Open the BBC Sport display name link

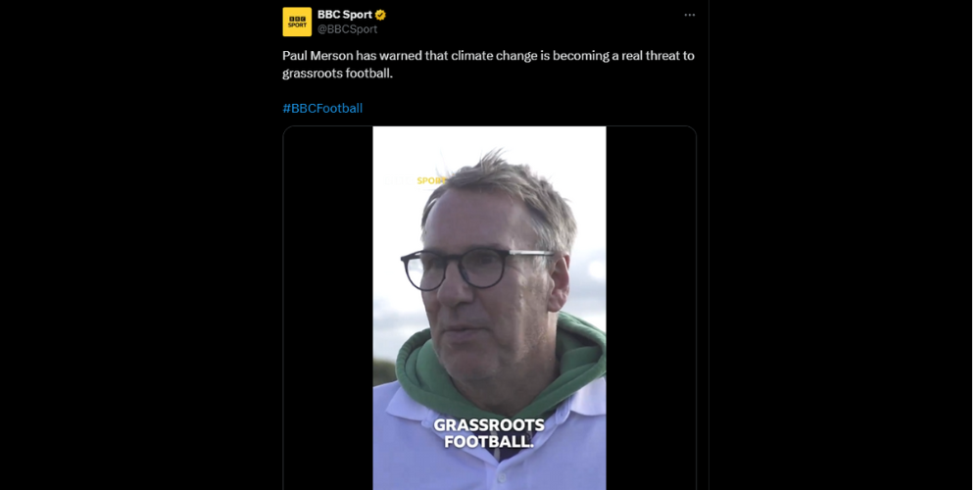[344, 15]
